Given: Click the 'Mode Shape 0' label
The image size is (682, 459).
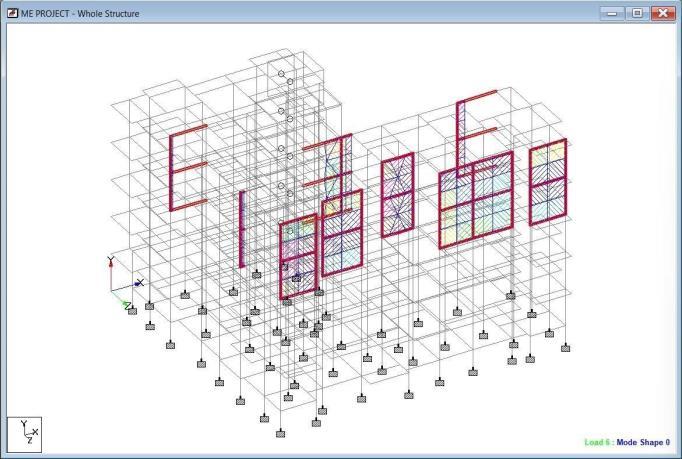Looking at the screenshot, I should click(643, 442).
